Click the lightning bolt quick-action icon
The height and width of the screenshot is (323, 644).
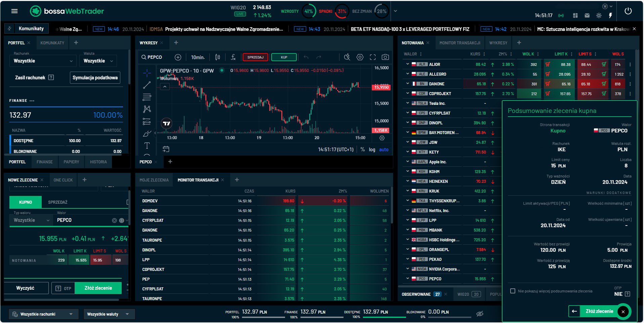click(610, 15)
